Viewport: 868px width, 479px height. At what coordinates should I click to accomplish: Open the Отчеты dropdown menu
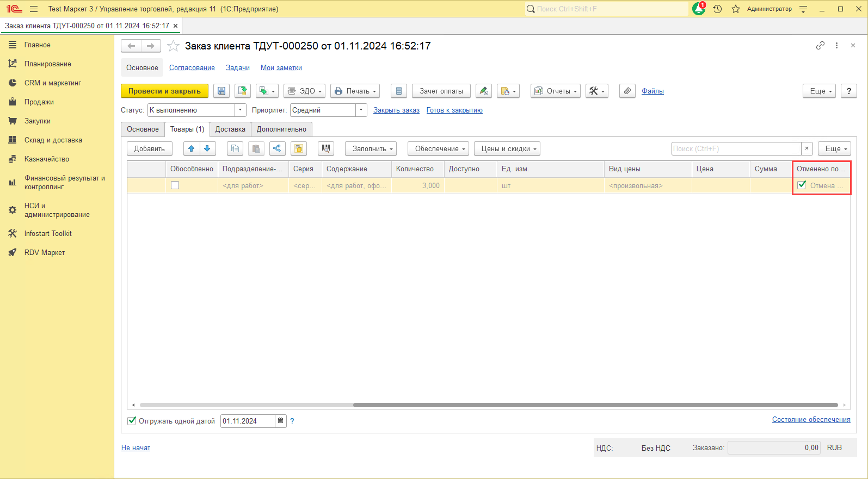click(x=556, y=91)
